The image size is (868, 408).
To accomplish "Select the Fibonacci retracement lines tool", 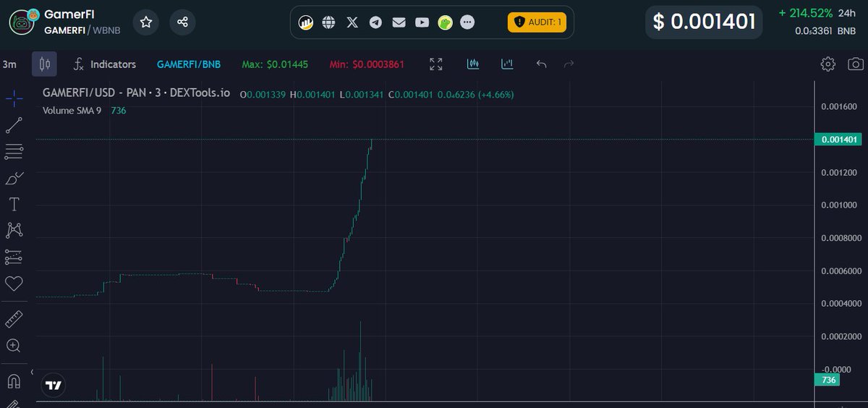I will click(x=14, y=151).
